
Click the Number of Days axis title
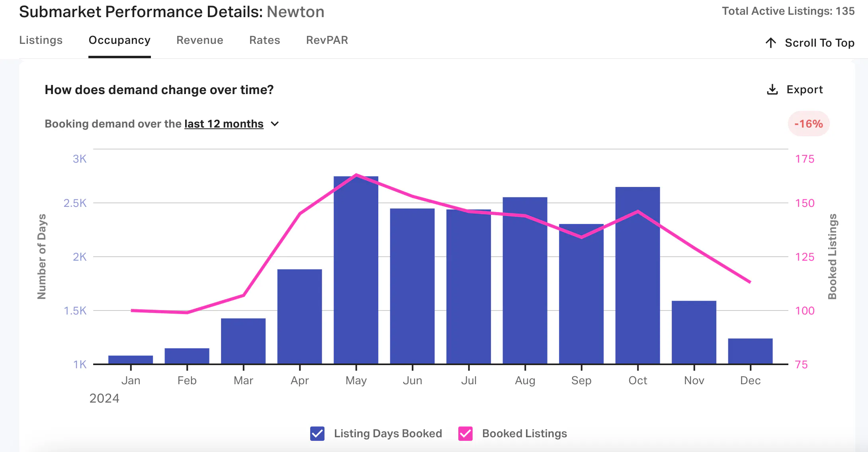coord(42,257)
